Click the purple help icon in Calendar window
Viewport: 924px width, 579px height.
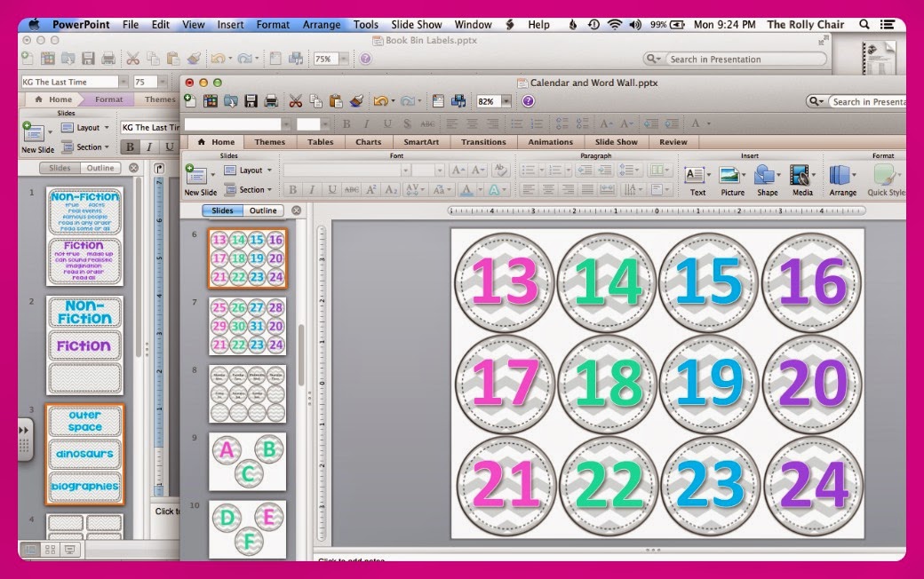pyautogui.click(x=528, y=101)
